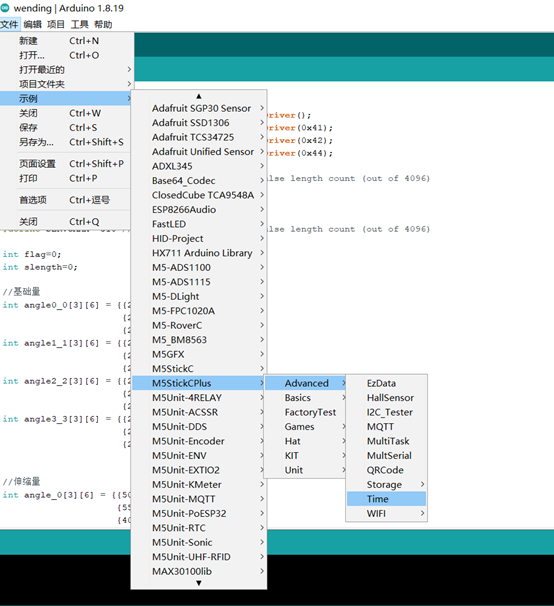Open M5-RoverC examples submenu
Image resolution: width=554 pixels, height=606 pixels.
click(x=199, y=325)
